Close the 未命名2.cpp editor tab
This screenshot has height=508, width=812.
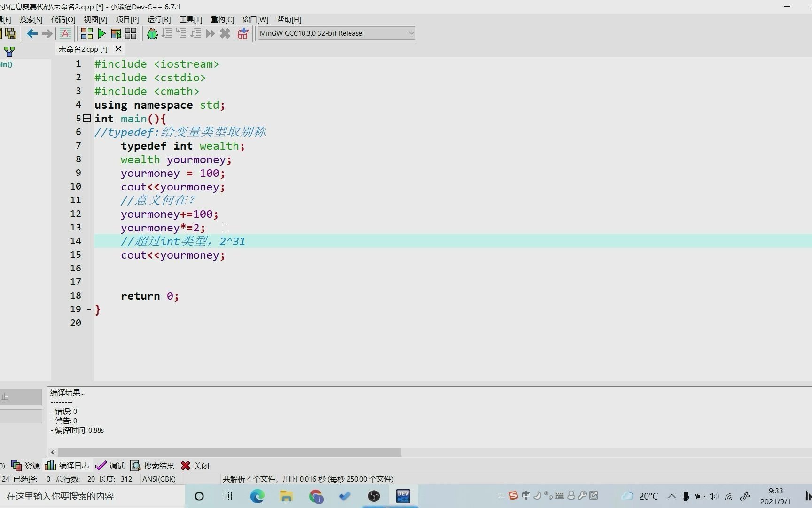(x=118, y=48)
